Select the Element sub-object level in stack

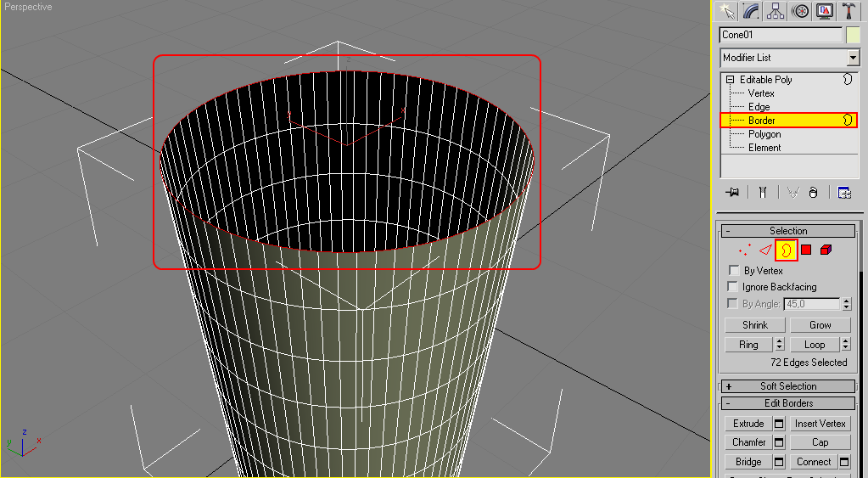tap(764, 148)
